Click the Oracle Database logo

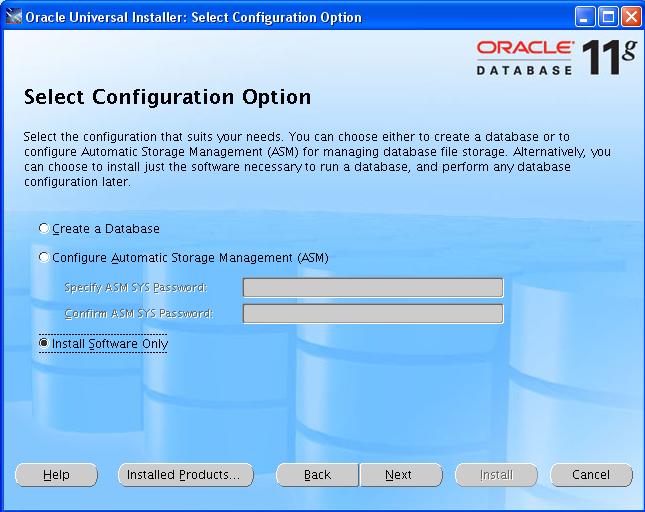525,58
